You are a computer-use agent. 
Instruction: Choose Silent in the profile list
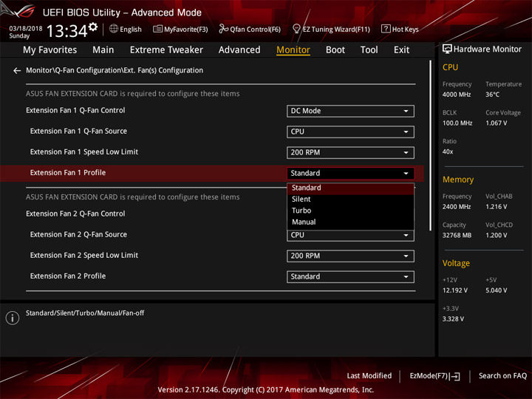[x=350, y=199]
